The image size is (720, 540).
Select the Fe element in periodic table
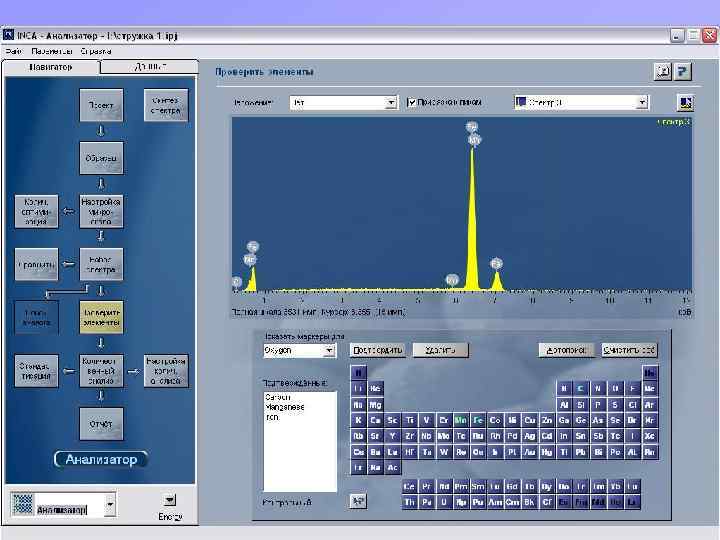click(477, 421)
